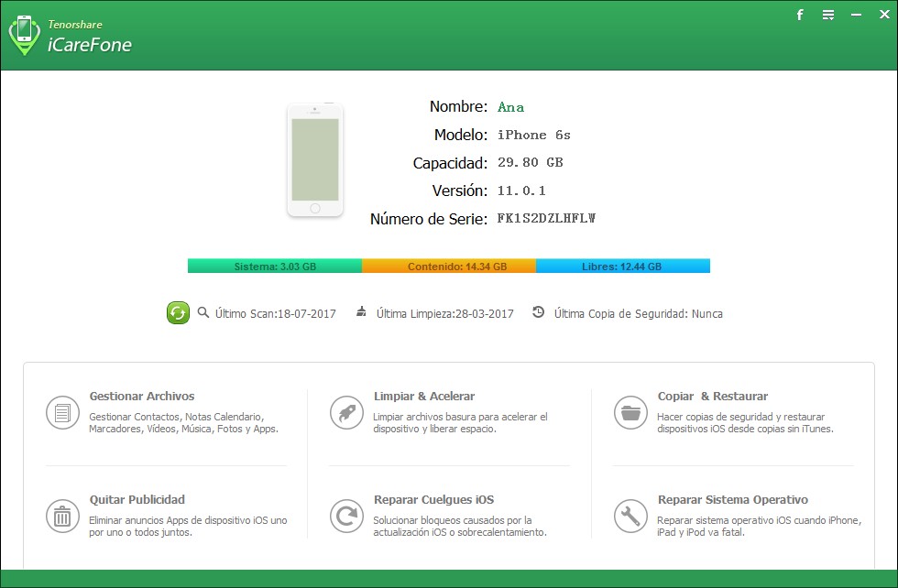Click the Gestionar Archivos document icon
This screenshot has height=588, width=898.
click(62, 412)
